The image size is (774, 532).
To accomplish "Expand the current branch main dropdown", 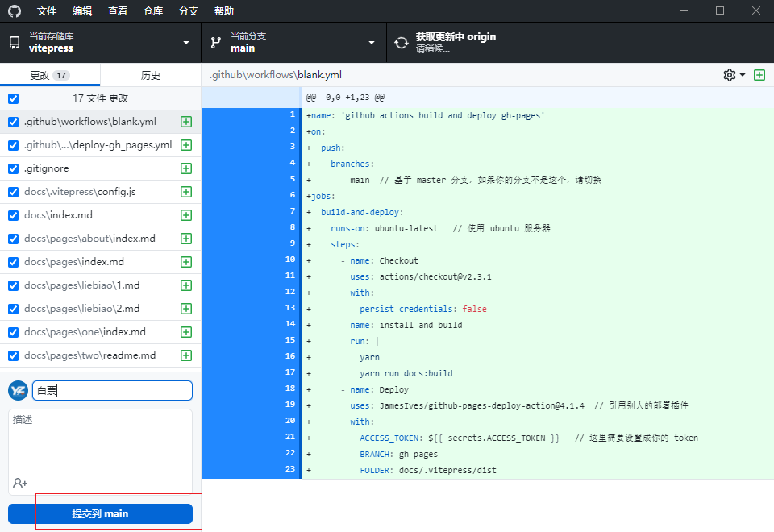I will pos(293,43).
